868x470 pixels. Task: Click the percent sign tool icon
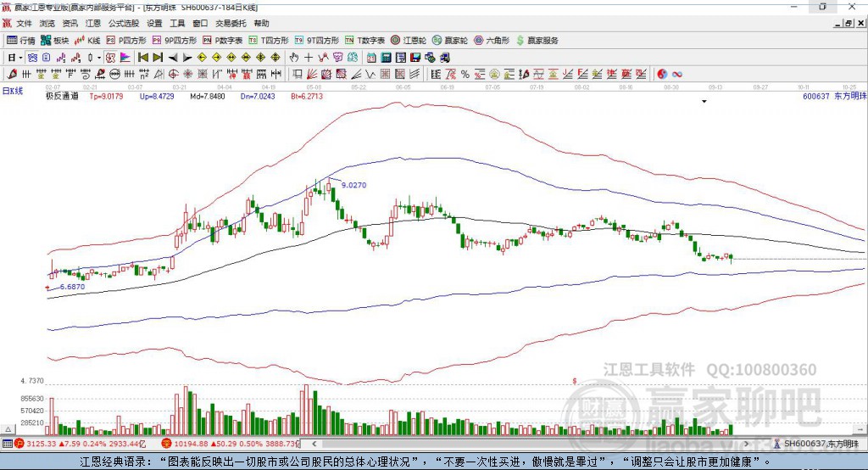click(x=465, y=75)
